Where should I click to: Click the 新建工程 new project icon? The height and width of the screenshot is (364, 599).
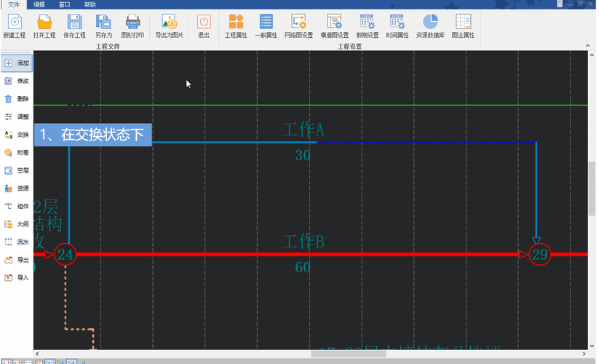point(15,26)
